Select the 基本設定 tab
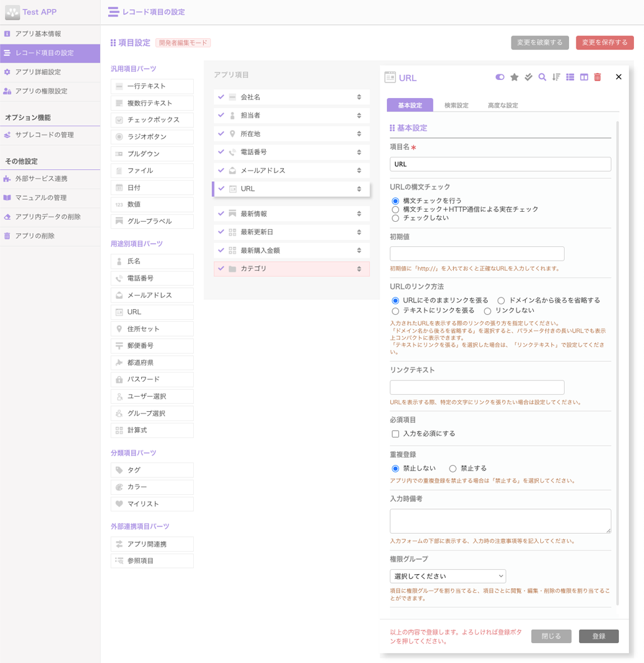Image resolution: width=644 pixels, height=663 pixels. [x=410, y=105]
